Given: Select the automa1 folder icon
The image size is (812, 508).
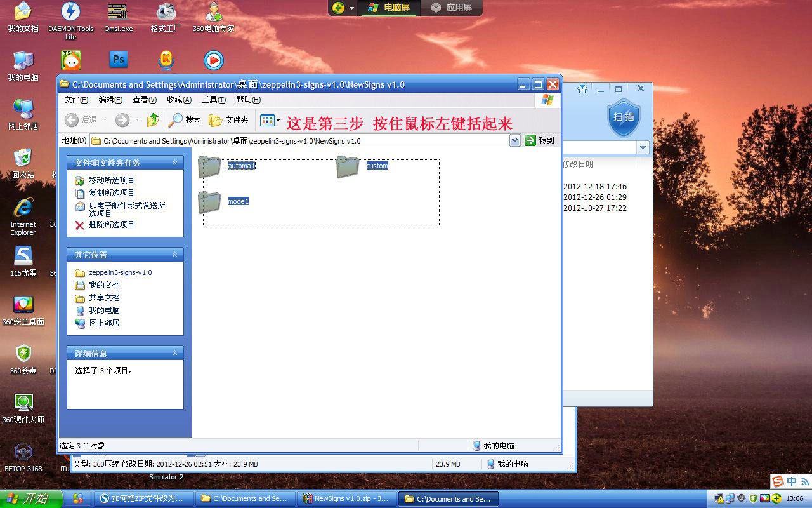Looking at the screenshot, I should [209, 166].
